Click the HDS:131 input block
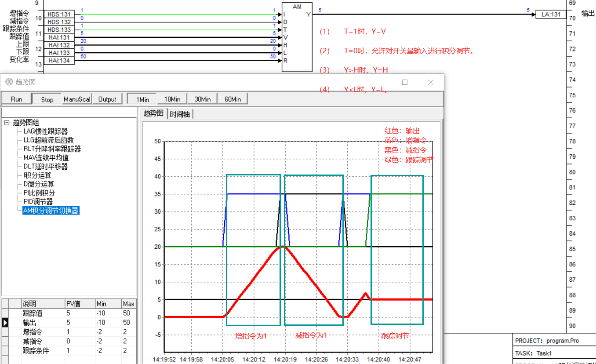The width and height of the screenshot is (596, 364). click(x=59, y=15)
